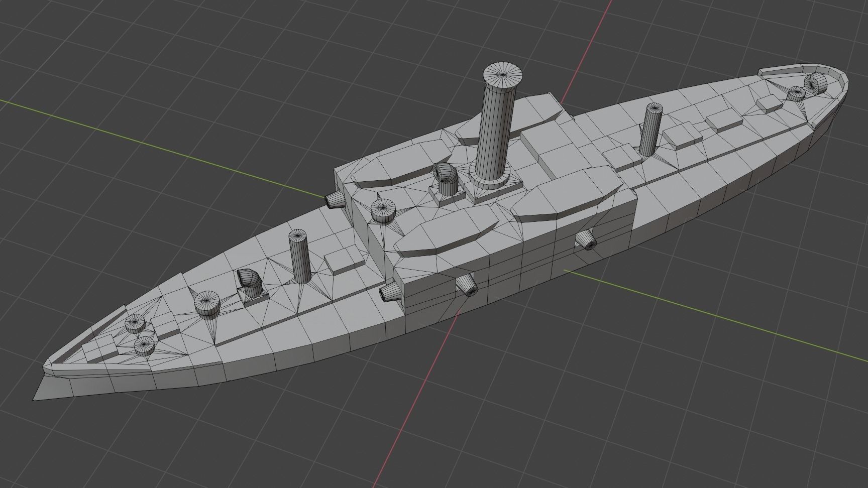Image resolution: width=868 pixels, height=488 pixels.
Task: Click the wide base ring of the central funnel
Action: point(490,177)
